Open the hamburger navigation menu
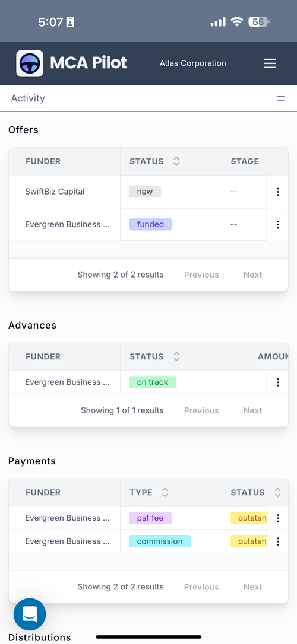 coord(270,63)
